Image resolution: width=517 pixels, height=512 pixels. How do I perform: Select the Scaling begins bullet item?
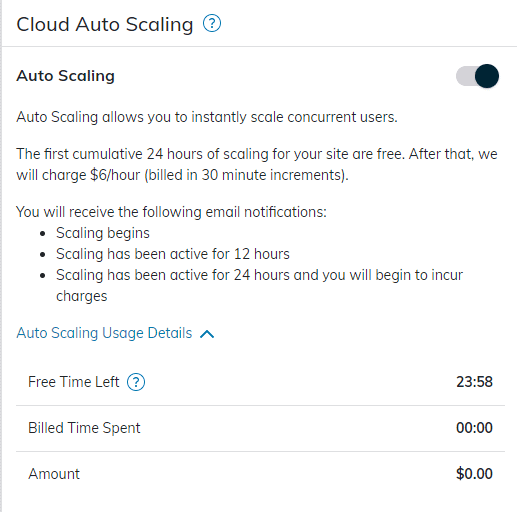click(103, 233)
